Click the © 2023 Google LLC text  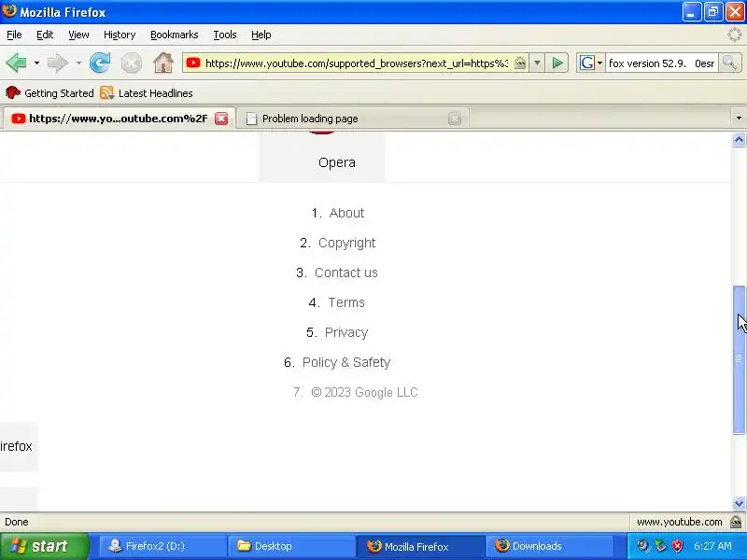tap(364, 392)
